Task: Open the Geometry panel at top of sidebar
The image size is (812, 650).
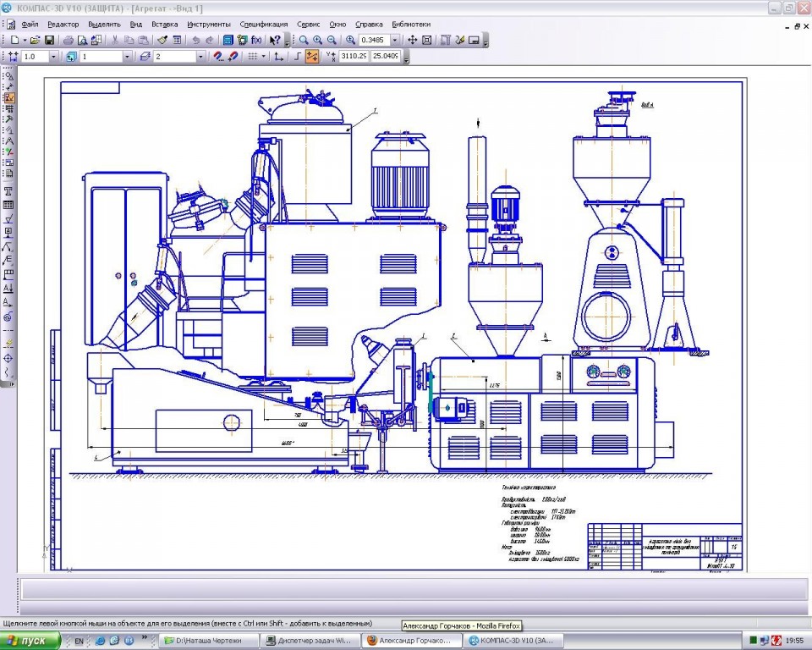Action: [8, 76]
